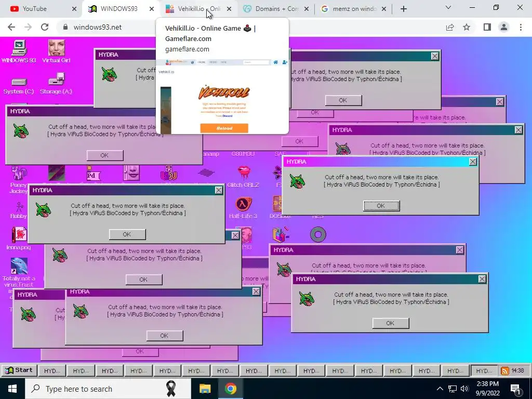Share this page from the address bar
The height and width of the screenshot is (399, 532).
pyautogui.click(x=450, y=27)
